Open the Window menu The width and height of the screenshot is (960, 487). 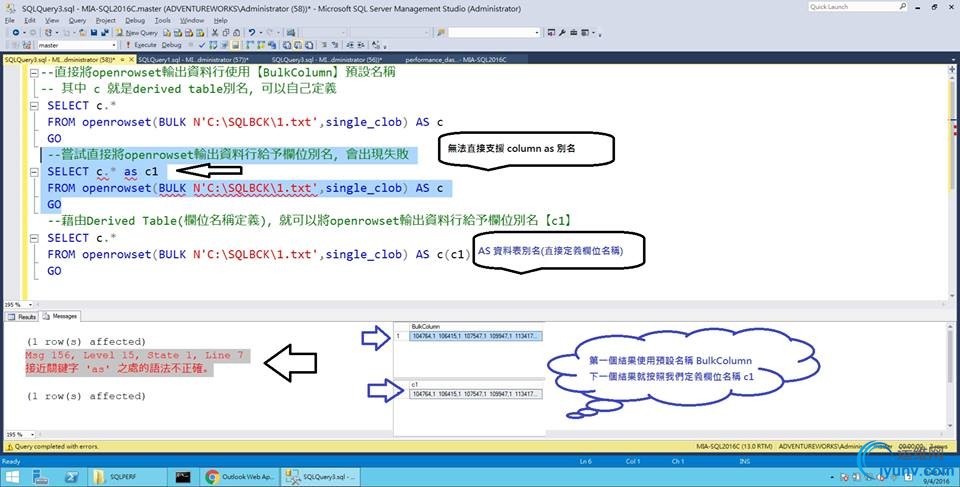click(192, 20)
